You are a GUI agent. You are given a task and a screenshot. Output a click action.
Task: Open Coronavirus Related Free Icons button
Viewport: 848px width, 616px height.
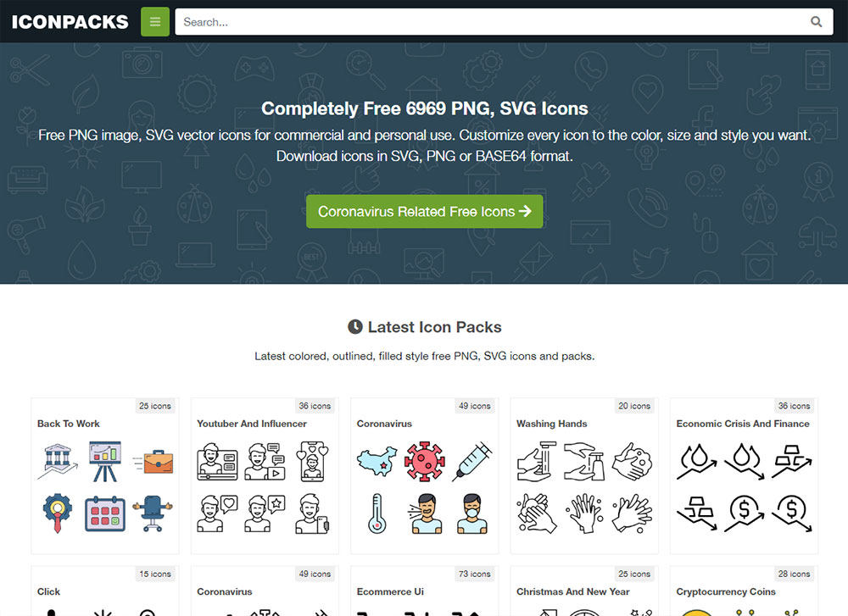pos(425,211)
